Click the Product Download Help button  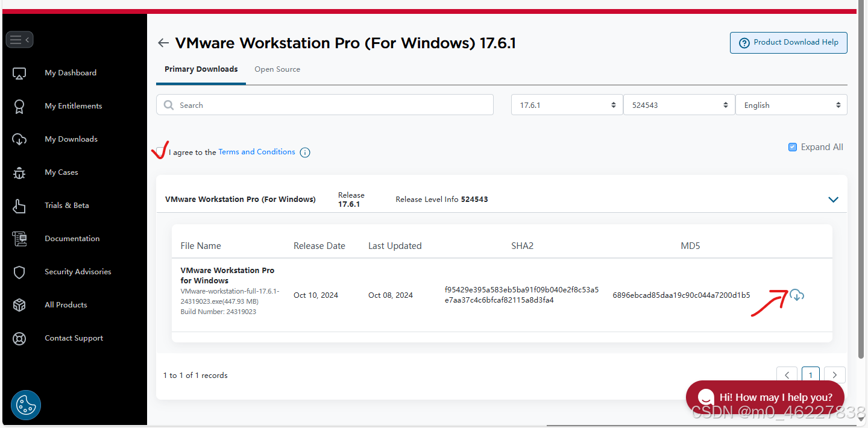click(788, 43)
